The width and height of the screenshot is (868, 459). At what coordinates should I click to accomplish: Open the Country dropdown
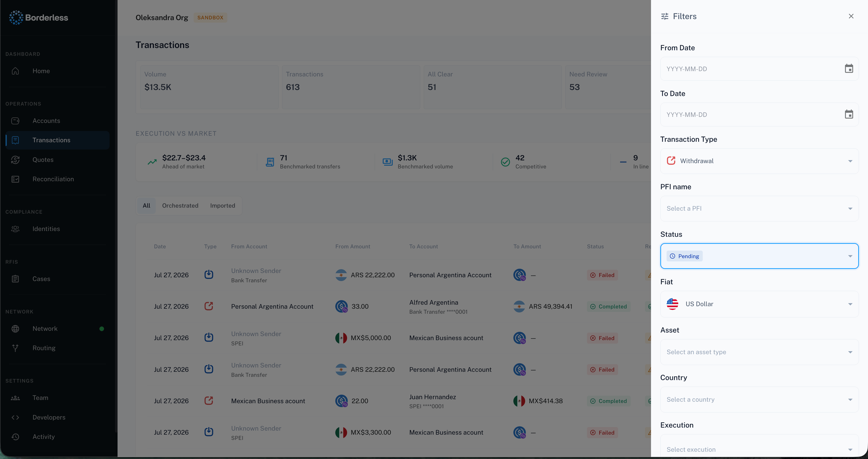point(759,400)
